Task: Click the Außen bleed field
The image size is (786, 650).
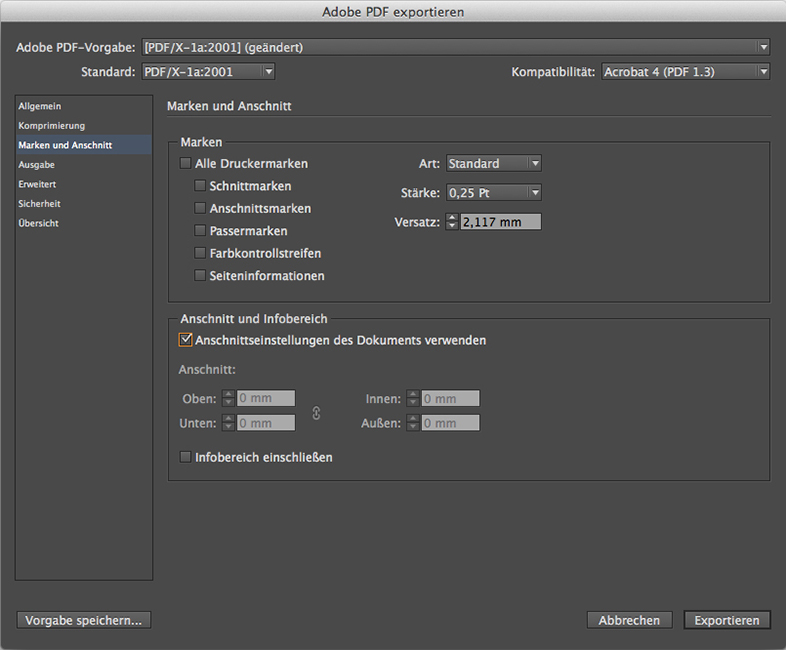Action: [x=450, y=423]
